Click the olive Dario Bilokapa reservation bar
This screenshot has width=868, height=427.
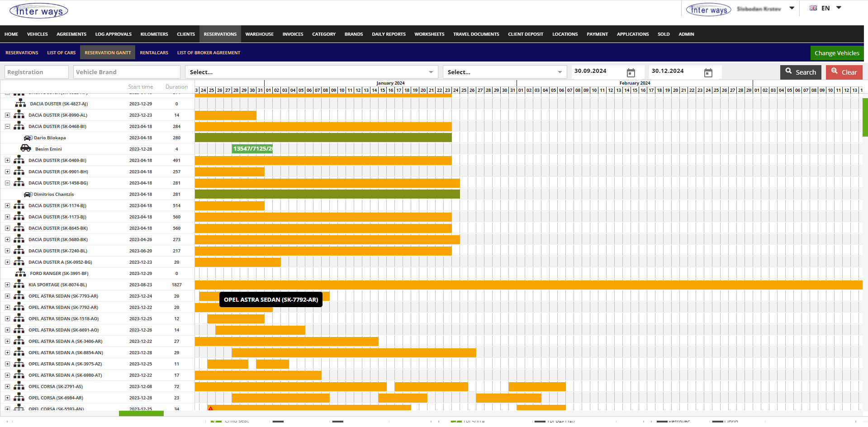(x=323, y=137)
